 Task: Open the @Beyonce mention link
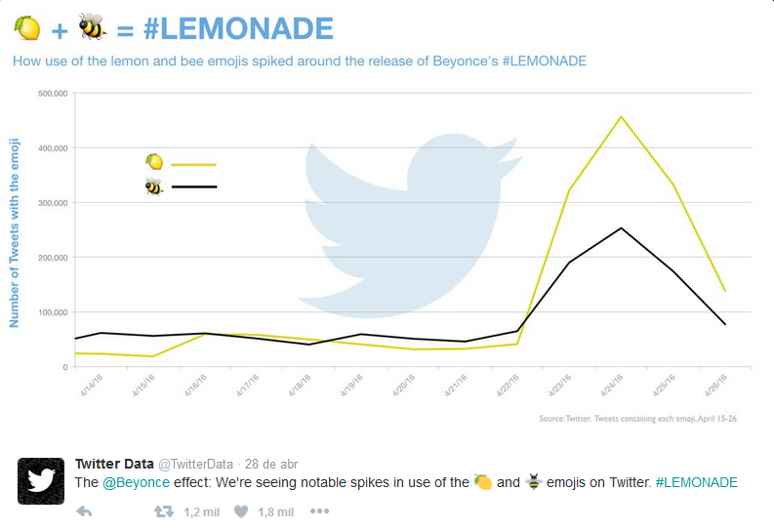pos(136,482)
